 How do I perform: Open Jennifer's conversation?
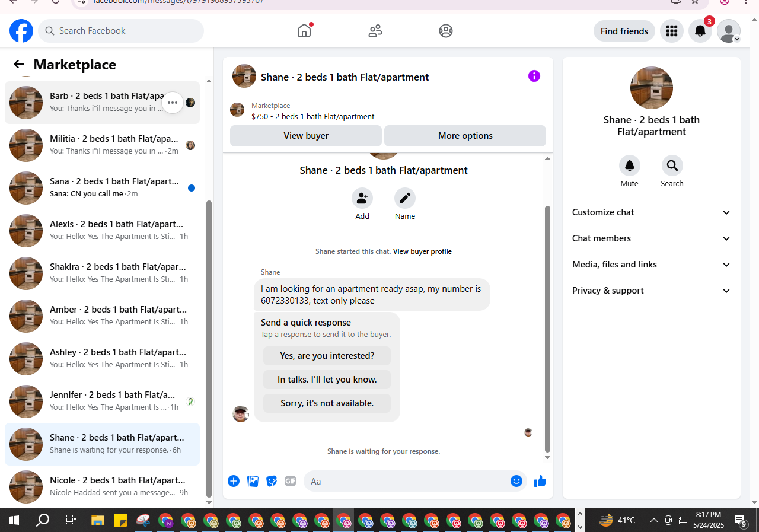102,402
